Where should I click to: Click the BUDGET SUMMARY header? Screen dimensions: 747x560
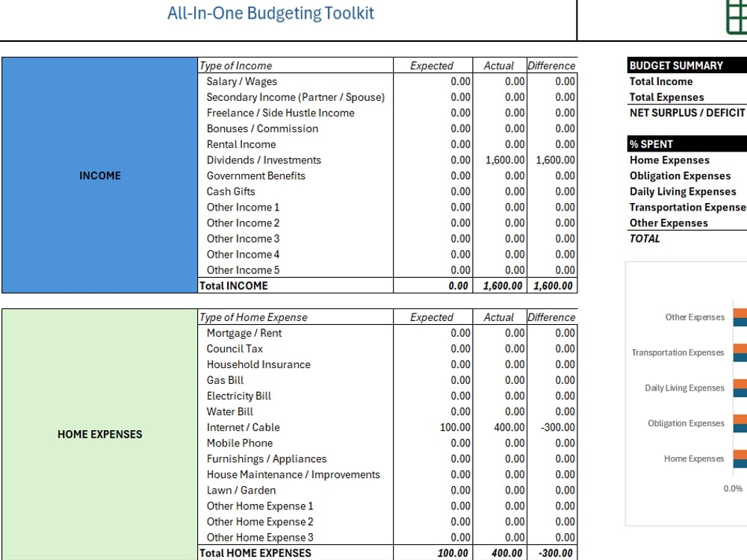676,66
